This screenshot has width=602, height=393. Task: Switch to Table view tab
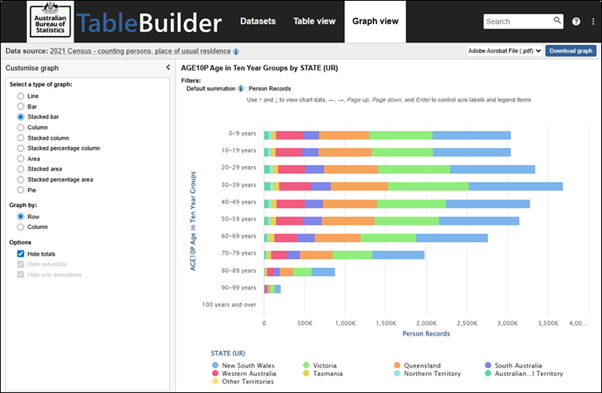tap(314, 21)
